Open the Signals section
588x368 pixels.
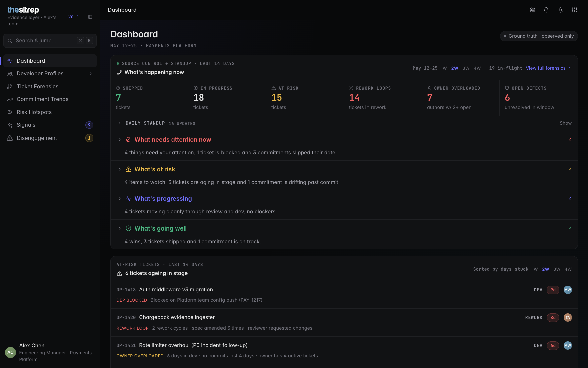pyautogui.click(x=50, y=125)
